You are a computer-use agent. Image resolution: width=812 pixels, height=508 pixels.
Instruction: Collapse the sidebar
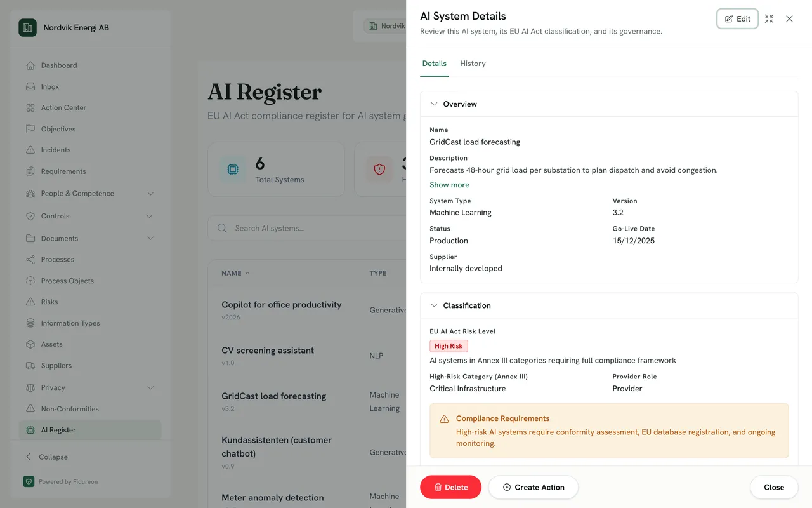pos(47,457)
